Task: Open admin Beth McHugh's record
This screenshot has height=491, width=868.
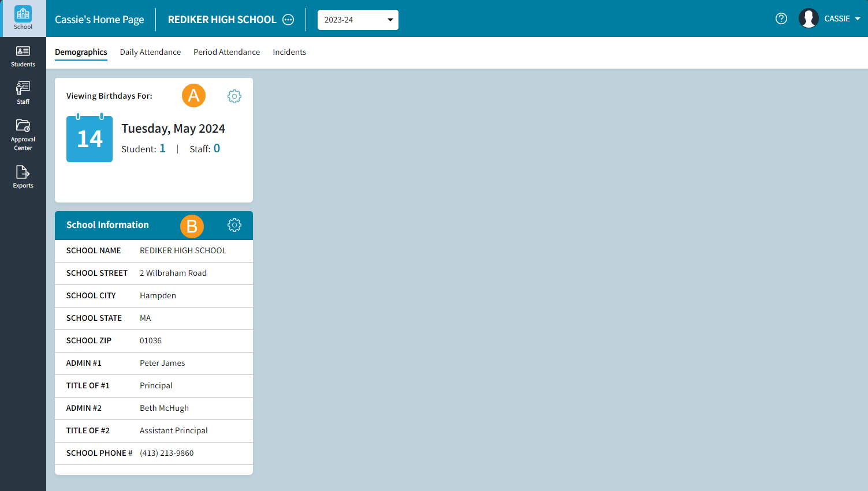Action: coord(164,408)
